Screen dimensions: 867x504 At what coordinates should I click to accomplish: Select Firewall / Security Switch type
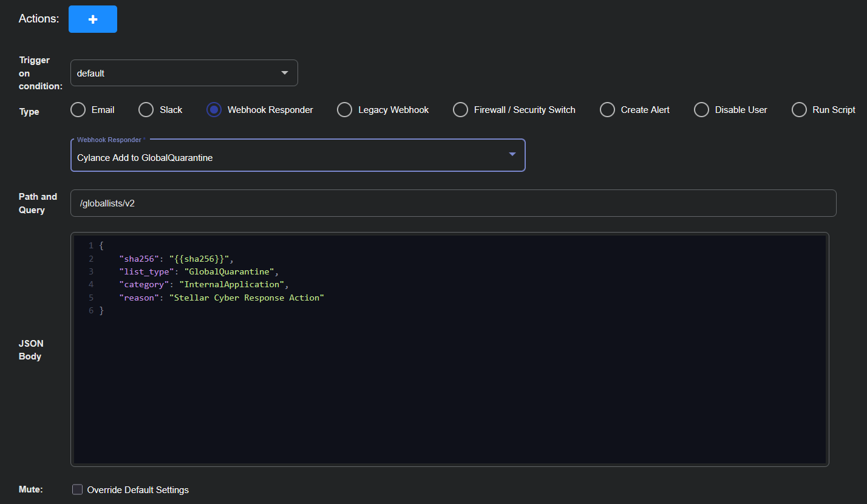click(460, 110)
